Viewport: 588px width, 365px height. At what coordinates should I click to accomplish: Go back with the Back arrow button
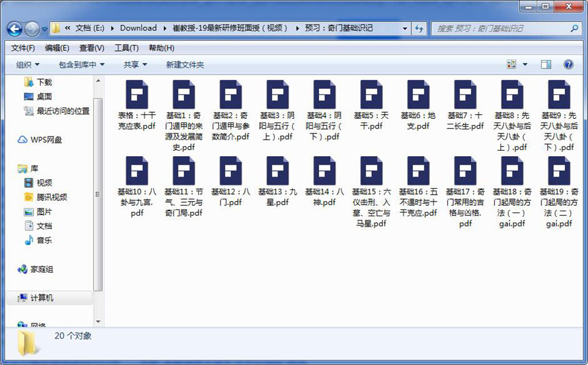click(15, 29)
